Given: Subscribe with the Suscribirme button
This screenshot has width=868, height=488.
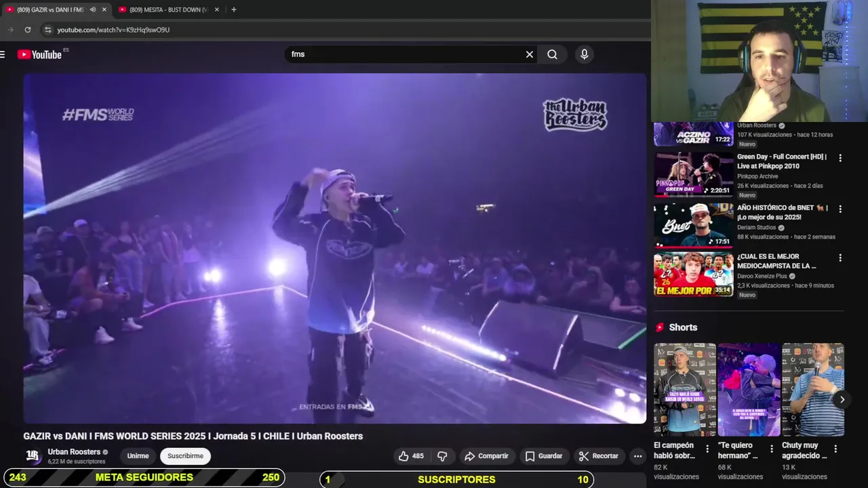Looking at the screenshot, I should point(185,456).
